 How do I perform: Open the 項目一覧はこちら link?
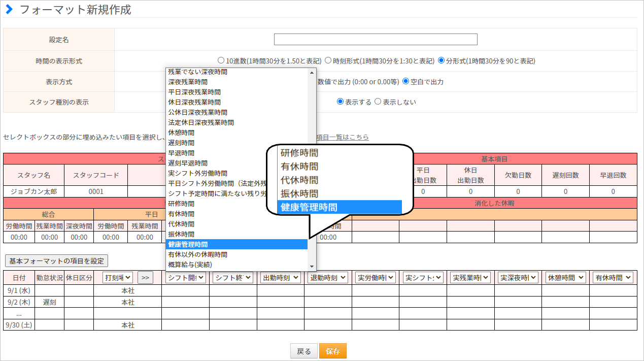[342, 137]
